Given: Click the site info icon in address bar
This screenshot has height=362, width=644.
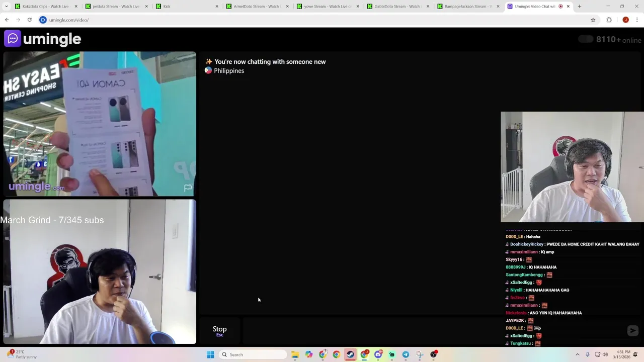Looking at the screenshot, I should click(x=43, y=20).
